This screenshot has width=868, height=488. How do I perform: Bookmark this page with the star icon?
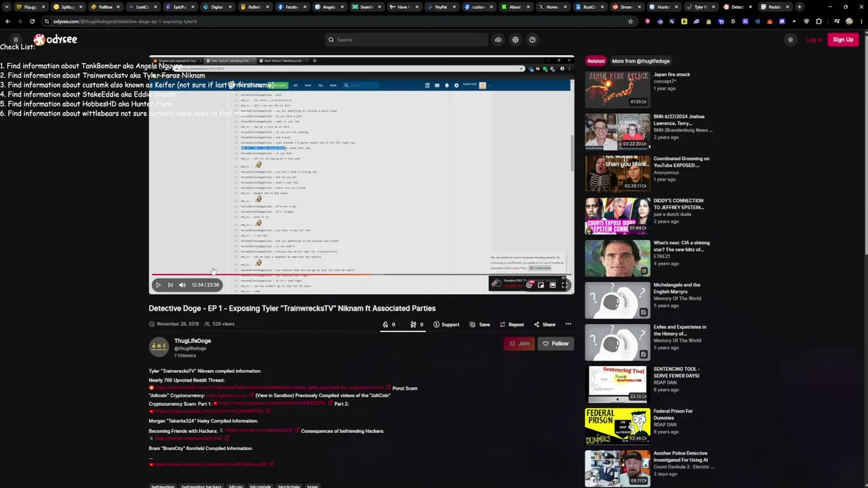(x=631, y=21)
